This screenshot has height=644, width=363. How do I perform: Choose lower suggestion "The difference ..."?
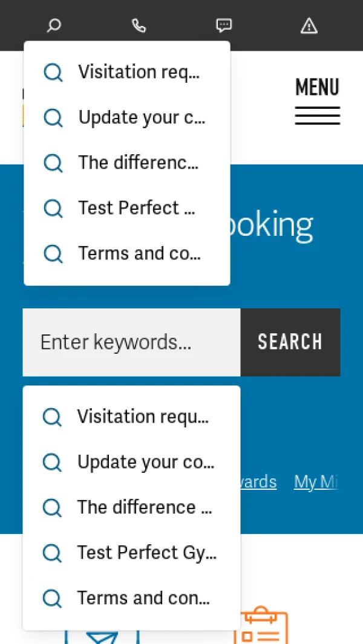131,508
